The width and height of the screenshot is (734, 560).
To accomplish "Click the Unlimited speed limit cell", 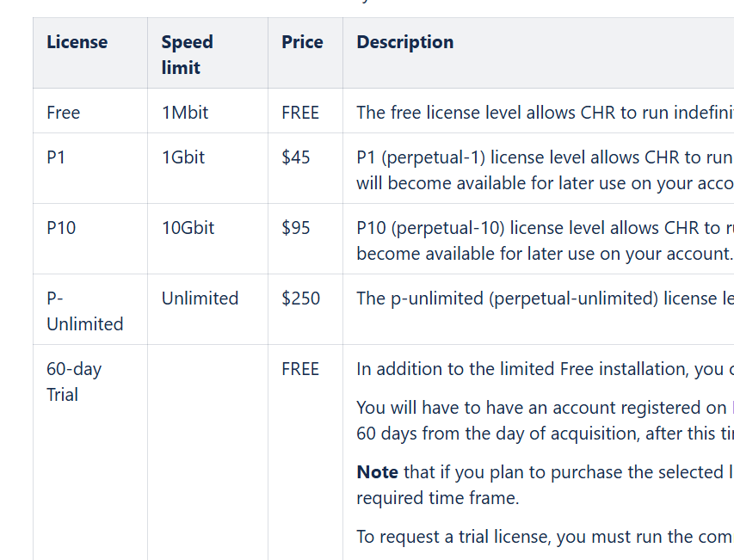I will click(200, 298).
